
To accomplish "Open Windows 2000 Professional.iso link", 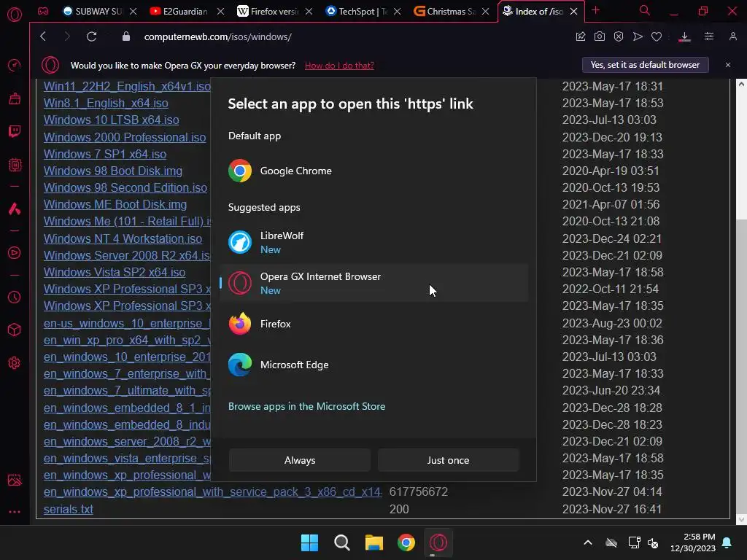I will tap(125, 137).
